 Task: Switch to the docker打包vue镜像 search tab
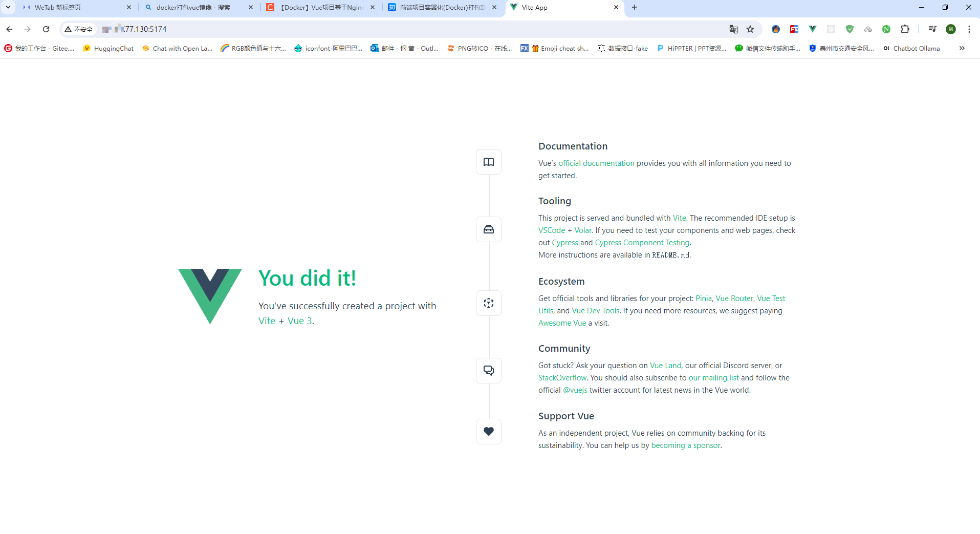(x=199, y=7)
